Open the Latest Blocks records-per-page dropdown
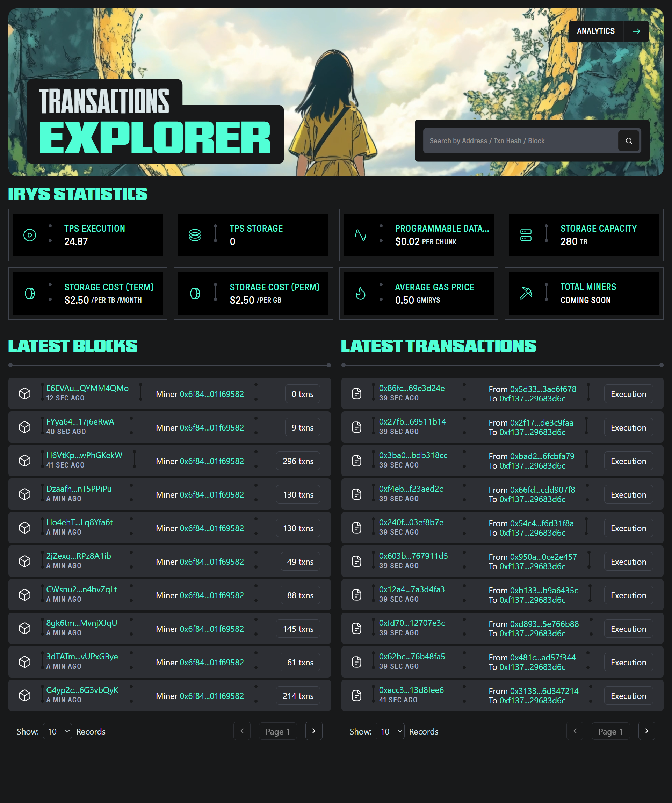 57,731
